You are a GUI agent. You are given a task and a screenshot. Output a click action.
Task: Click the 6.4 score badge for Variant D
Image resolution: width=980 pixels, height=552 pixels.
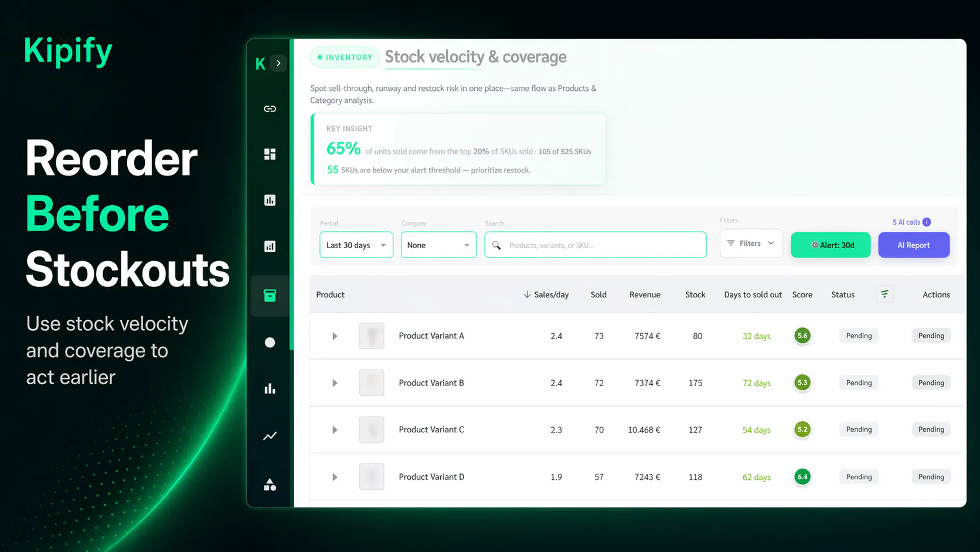(802, 477)
